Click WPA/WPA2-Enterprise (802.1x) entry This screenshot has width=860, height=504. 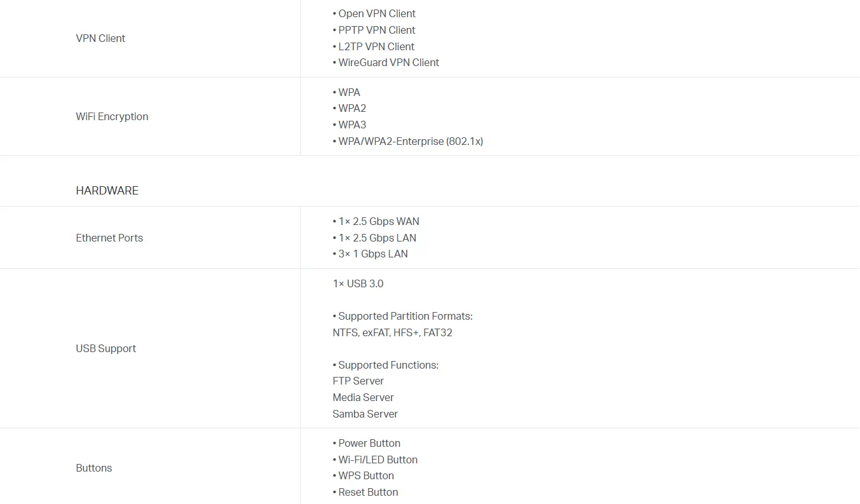[x=407, y=141]
